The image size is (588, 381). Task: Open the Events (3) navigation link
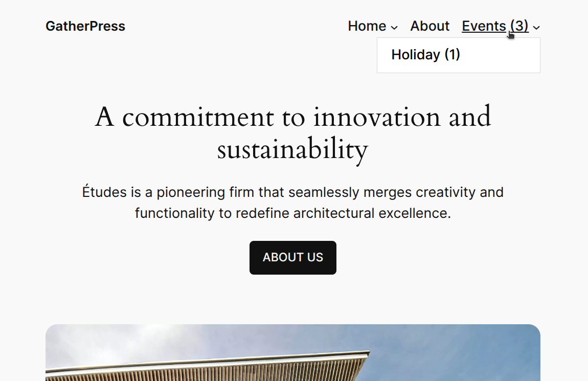tap(495, 26)
